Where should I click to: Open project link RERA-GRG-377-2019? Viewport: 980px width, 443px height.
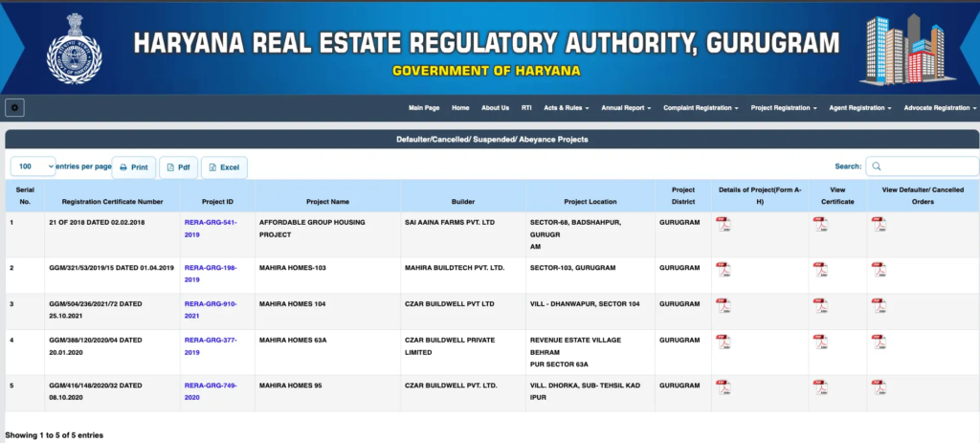click(211, 346)
